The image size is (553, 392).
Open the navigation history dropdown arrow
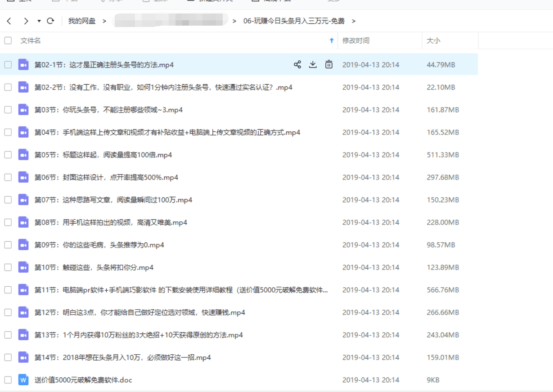pos(39,21)
